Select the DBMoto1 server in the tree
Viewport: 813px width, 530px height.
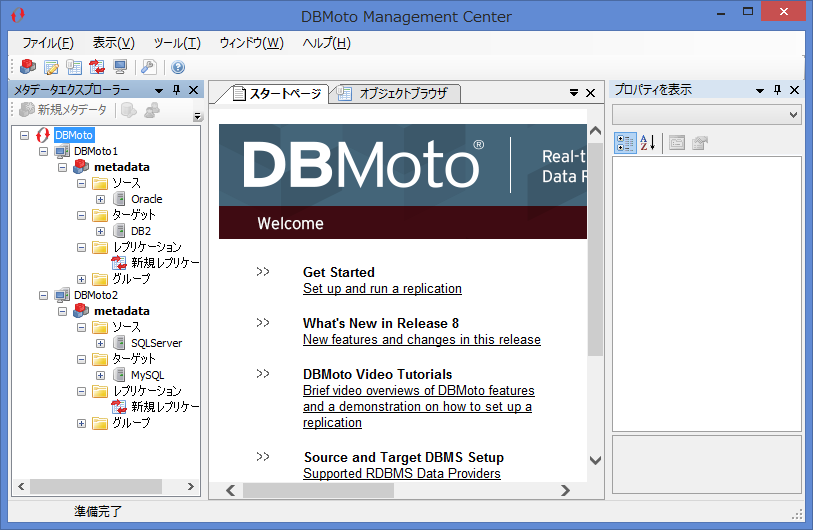tap(96, 151)
